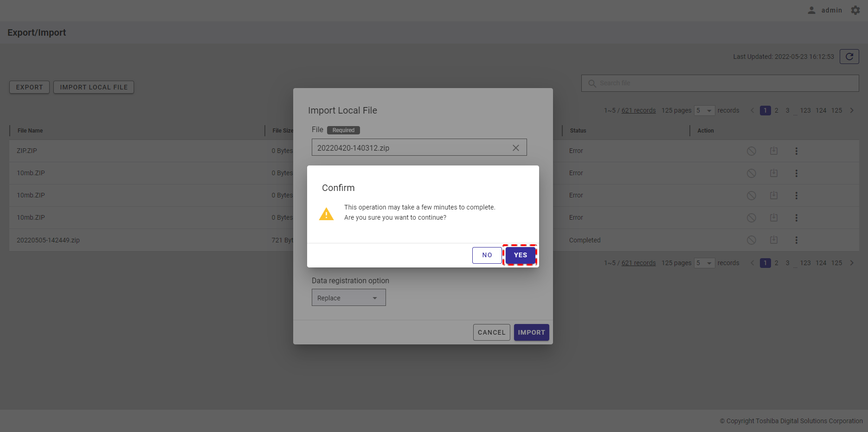This screenshot has width=868, height=432.
Task: Click YES to confirm the operation
Action: pos(520,255)
